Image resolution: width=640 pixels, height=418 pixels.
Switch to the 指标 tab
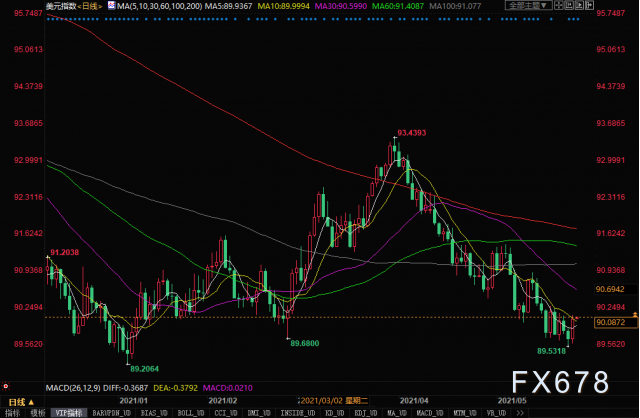(12, 413)
